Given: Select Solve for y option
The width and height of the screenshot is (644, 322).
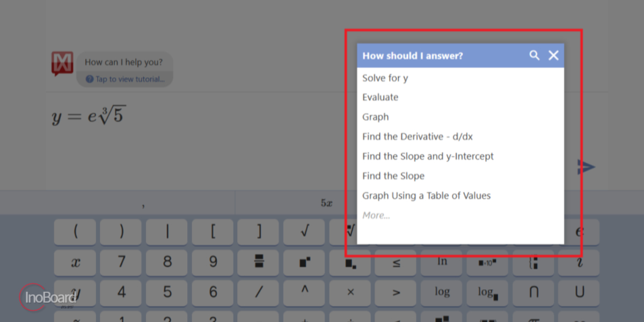Looking at the screenshot, I should point(385,78).
